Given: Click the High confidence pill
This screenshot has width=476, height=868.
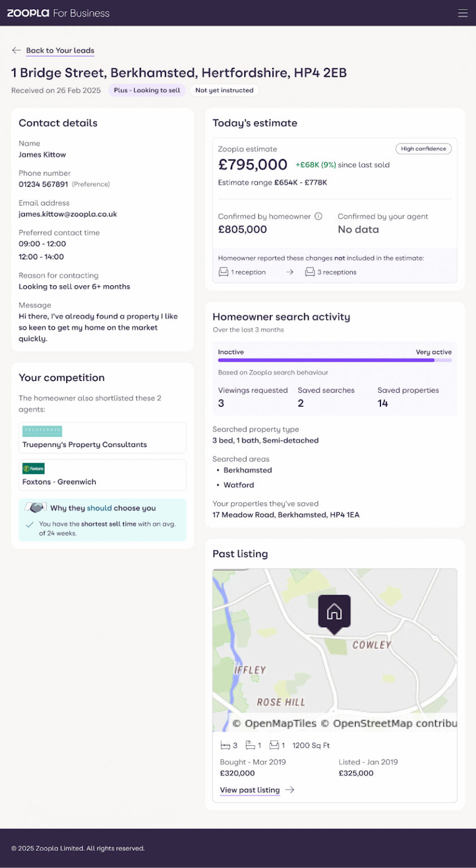Looking at the screenshot, I should pos(423,149).
